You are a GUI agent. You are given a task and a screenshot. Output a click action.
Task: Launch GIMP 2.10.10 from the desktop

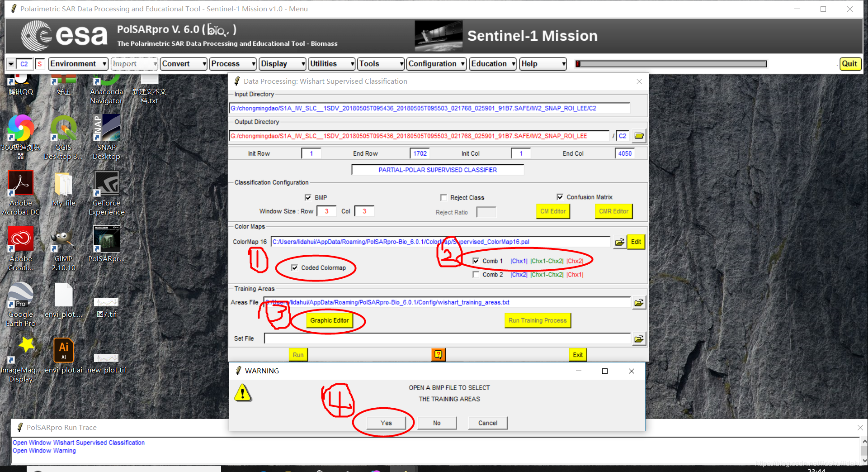pos(63,248)
